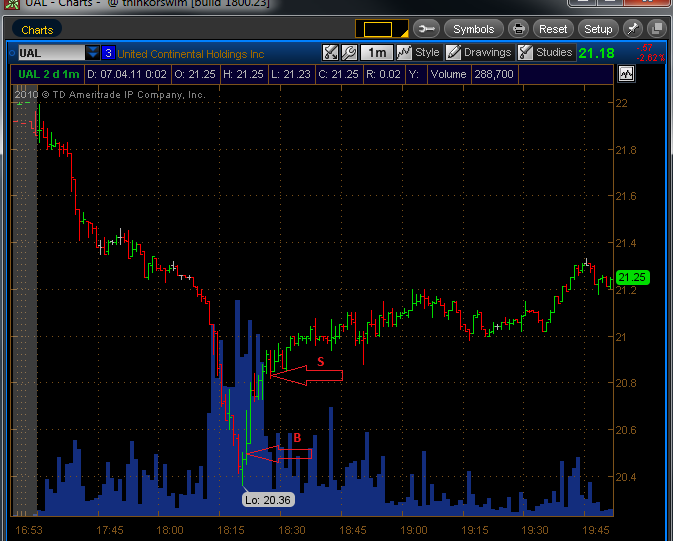Click the Drawings pencil icon

(453, 53)
